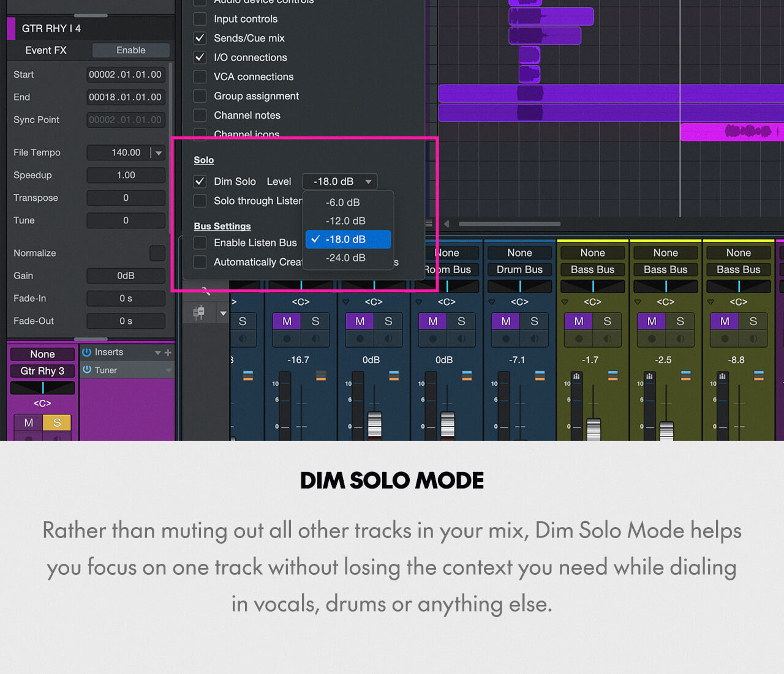Enable input monitoring on the -1.7 channel
784x674 pixels.
607,339
